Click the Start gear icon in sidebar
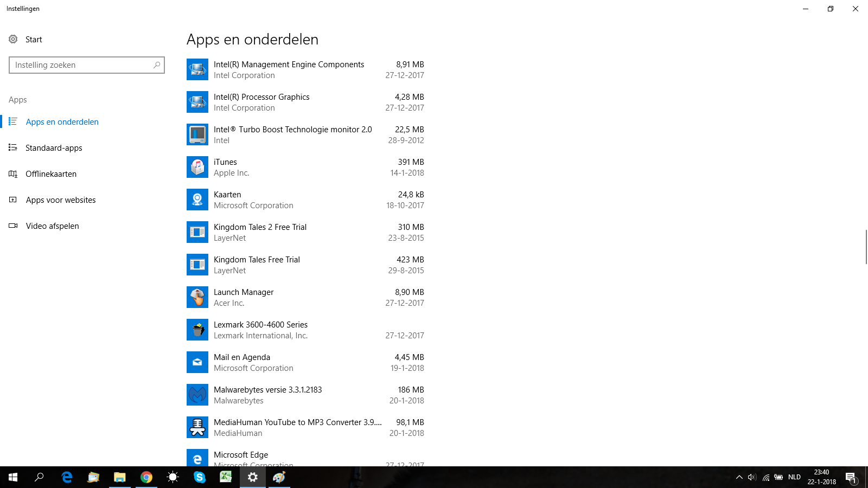Image resolution: width=868 pixels, height=488 pixels. pos(13,39)
